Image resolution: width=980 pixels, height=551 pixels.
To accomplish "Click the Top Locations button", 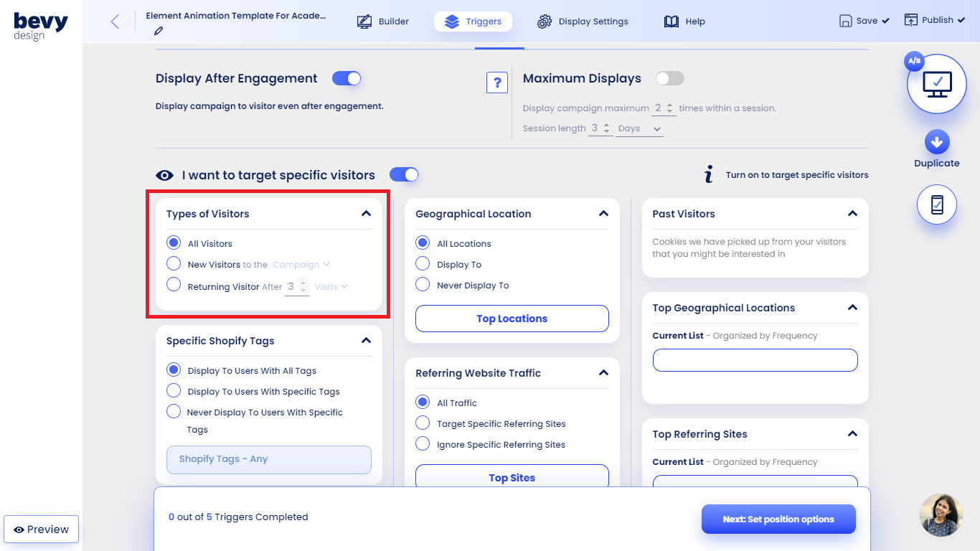I will click(x=512, y=318).
